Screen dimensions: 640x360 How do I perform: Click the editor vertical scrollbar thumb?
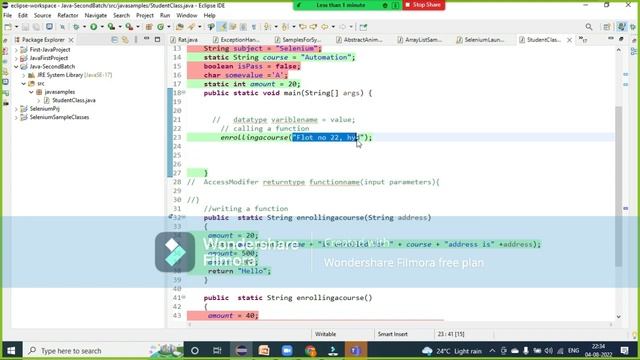(619, 186)
